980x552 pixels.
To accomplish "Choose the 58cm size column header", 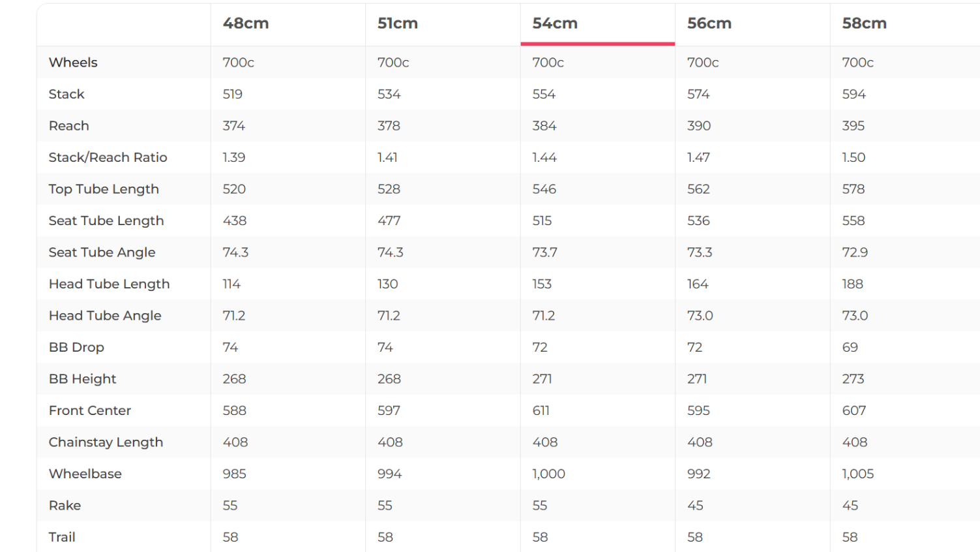I will click(x=864, y=23).
